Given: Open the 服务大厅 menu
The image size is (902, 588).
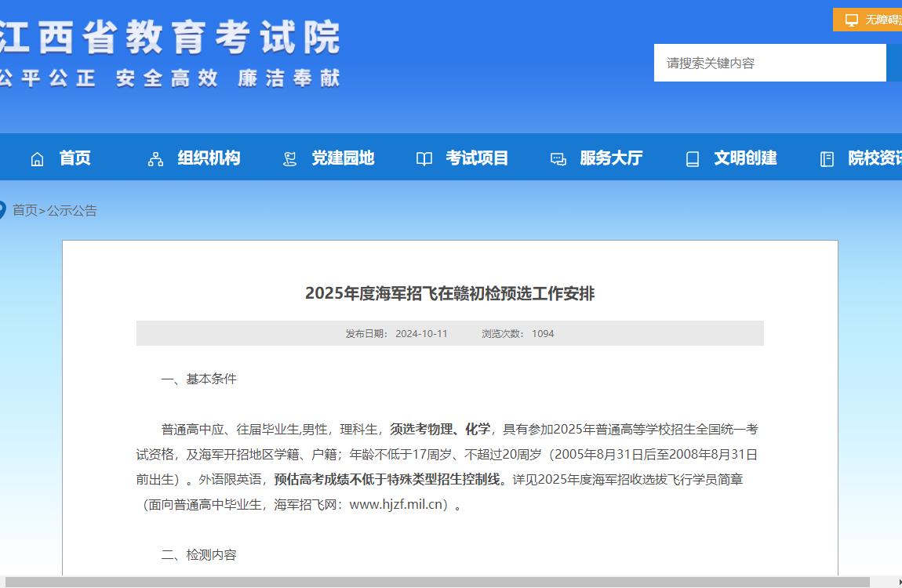Looking at the screenshot, I should (x=612, y=158).
